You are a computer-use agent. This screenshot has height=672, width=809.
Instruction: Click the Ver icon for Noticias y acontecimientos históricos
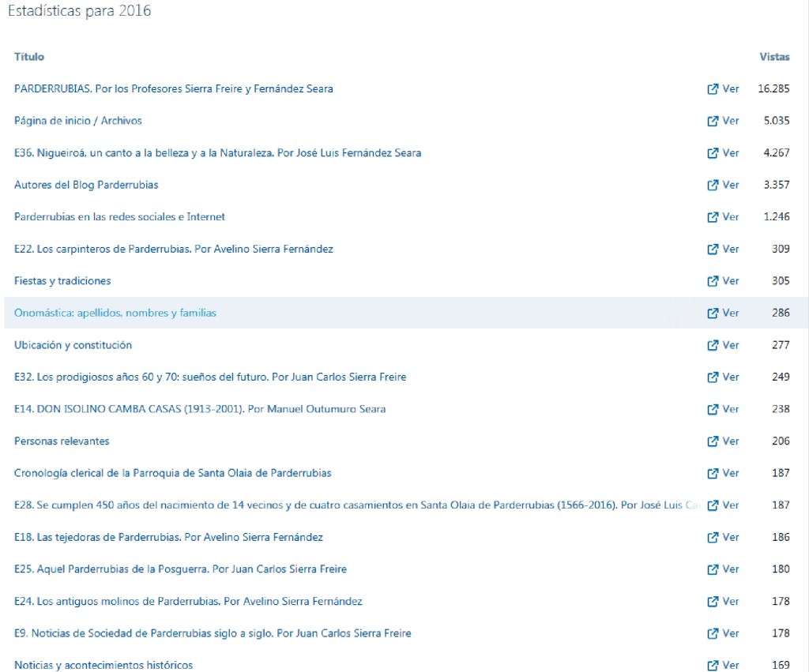click(713, 666)
